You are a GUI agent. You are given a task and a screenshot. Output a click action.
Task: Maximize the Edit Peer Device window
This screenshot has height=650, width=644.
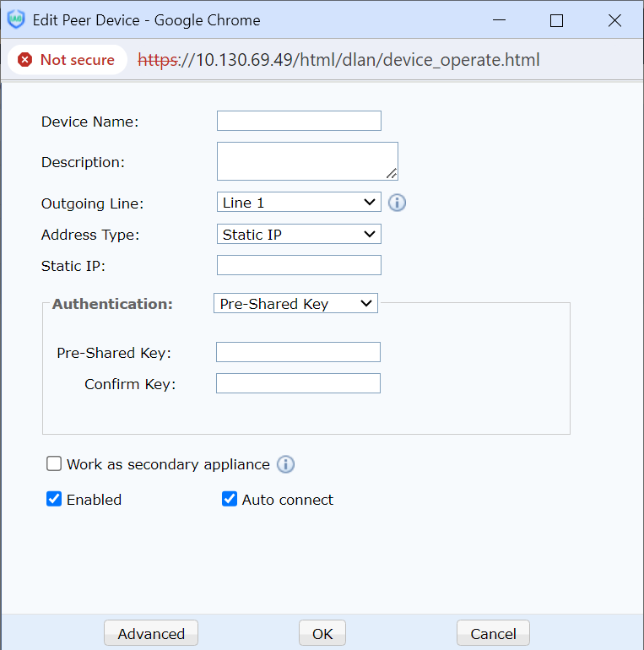[556, 20]
